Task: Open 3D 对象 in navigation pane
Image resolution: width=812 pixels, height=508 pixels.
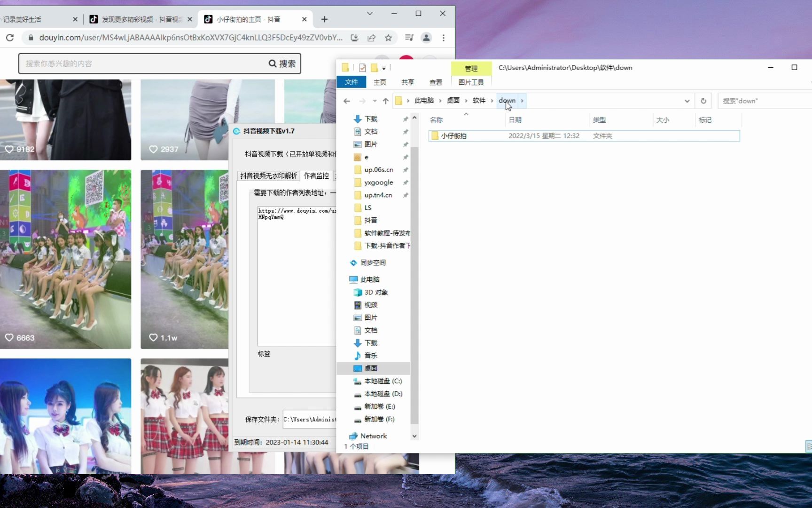Action: [x=376, y=292]
